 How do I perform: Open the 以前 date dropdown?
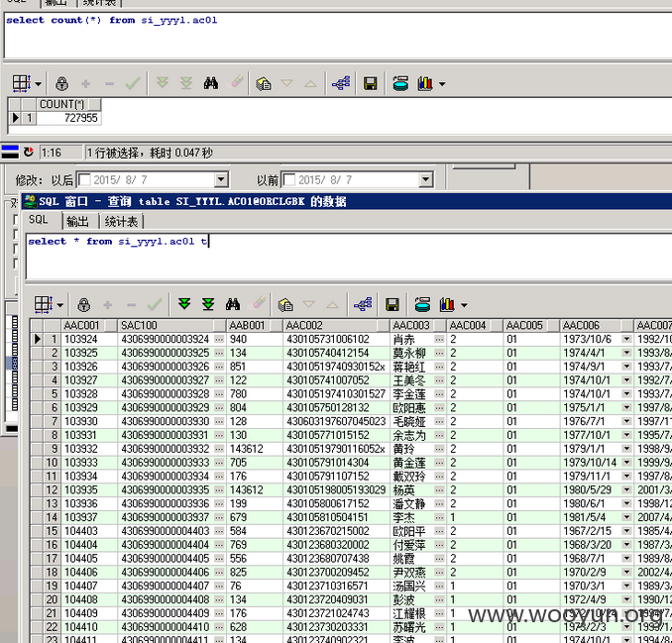tap(425, 179)
